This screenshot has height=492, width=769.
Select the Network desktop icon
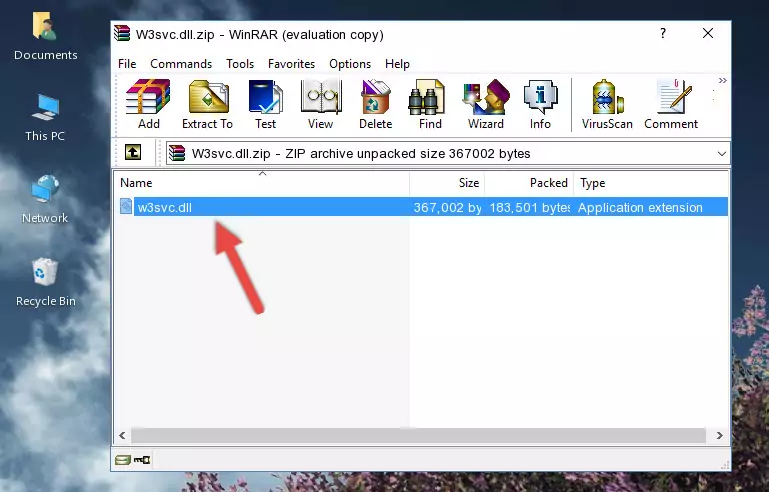point(45,200)
